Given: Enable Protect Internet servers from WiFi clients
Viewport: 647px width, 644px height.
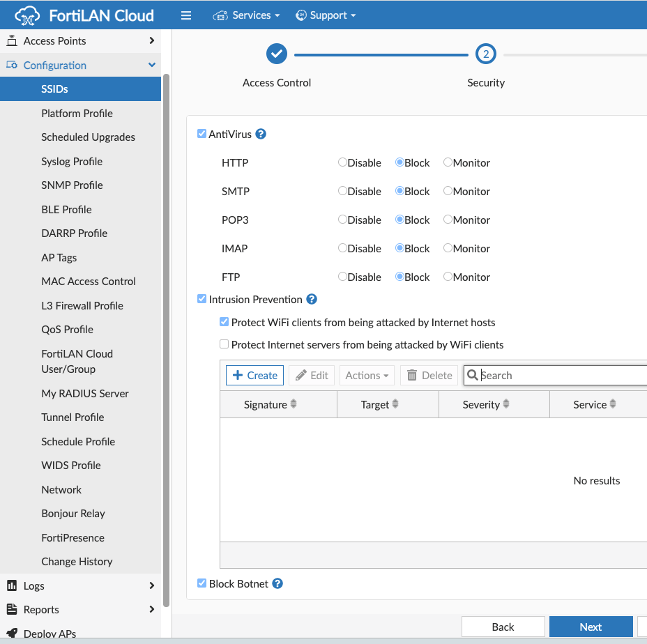Looking at the screenshot, I should pos(224,344).
